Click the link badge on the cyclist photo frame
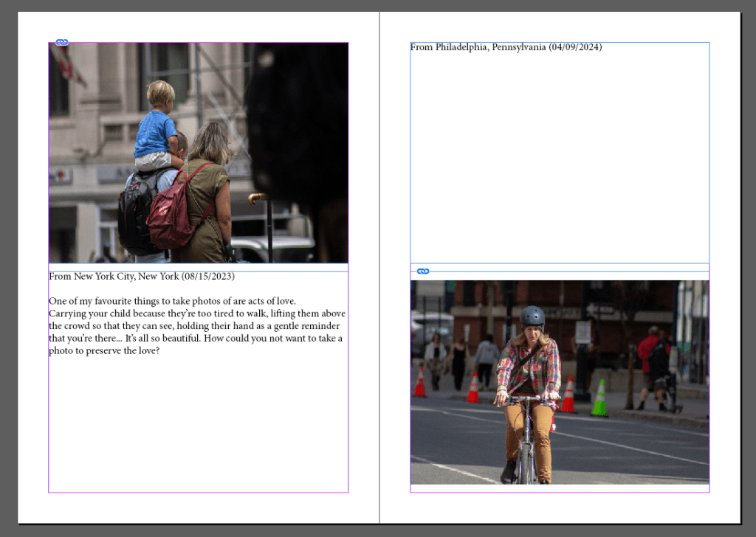The image size is (756, 537). 423,271
